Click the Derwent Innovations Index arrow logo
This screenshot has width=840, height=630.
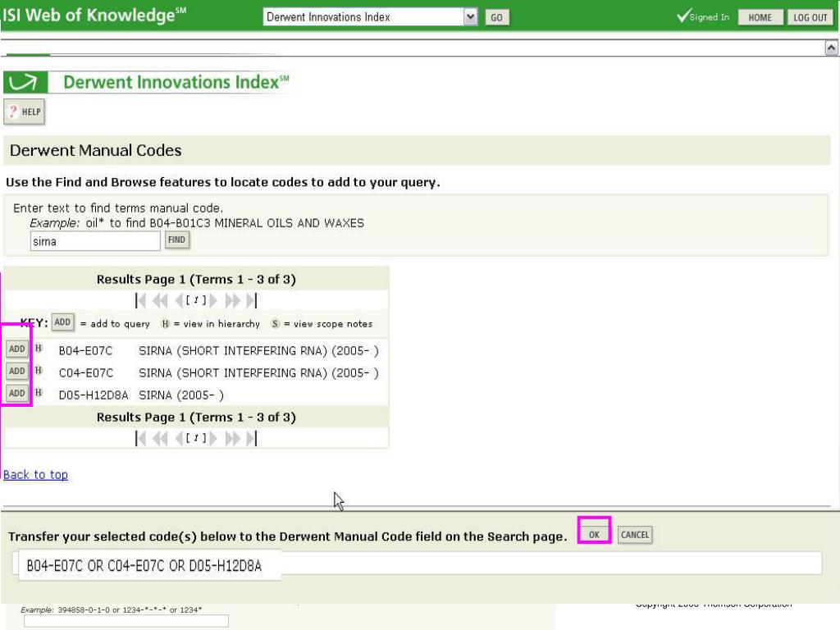[25, 83]
